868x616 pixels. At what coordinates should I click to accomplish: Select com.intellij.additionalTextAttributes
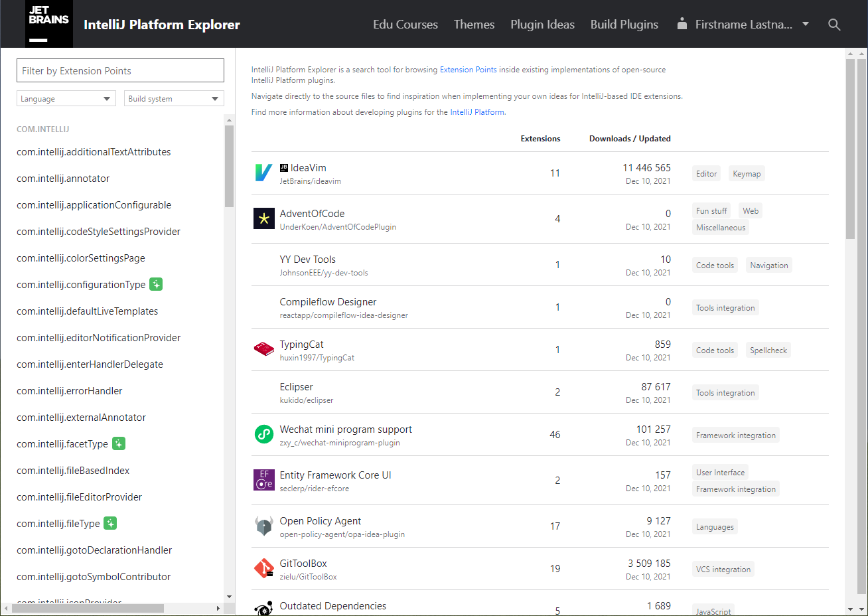(x=94, y=152)
